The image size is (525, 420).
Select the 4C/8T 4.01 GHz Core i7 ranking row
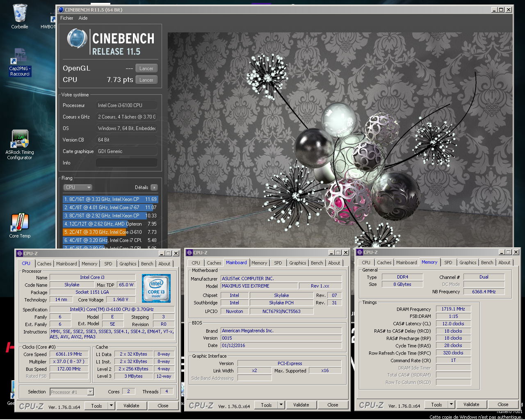[x=110, y=208]
